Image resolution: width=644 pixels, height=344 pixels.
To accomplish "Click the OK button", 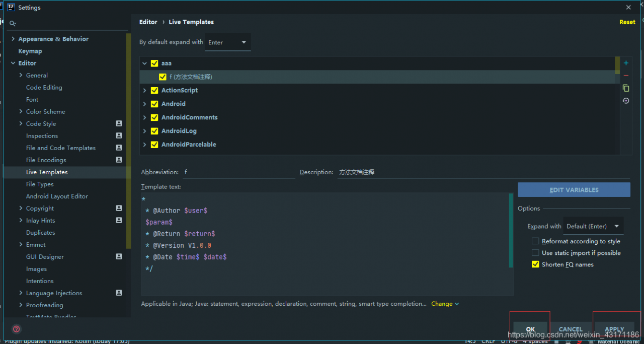I will click(x=530, y=329).
